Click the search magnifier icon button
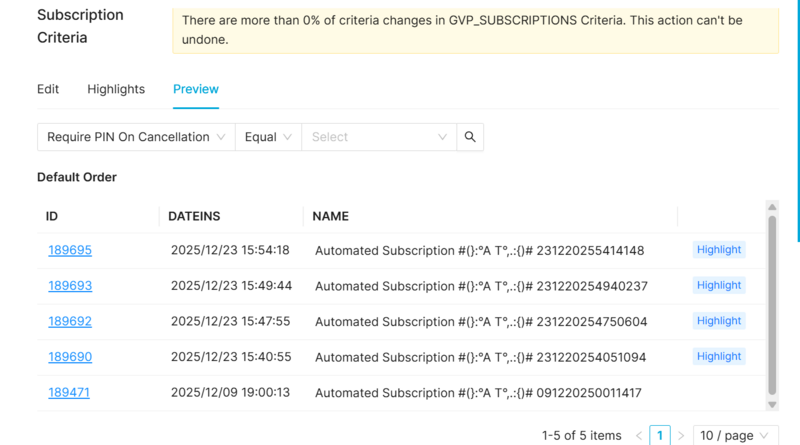This screenshot has height=445, width=800. pyautogui.click(x=470, y=137)
